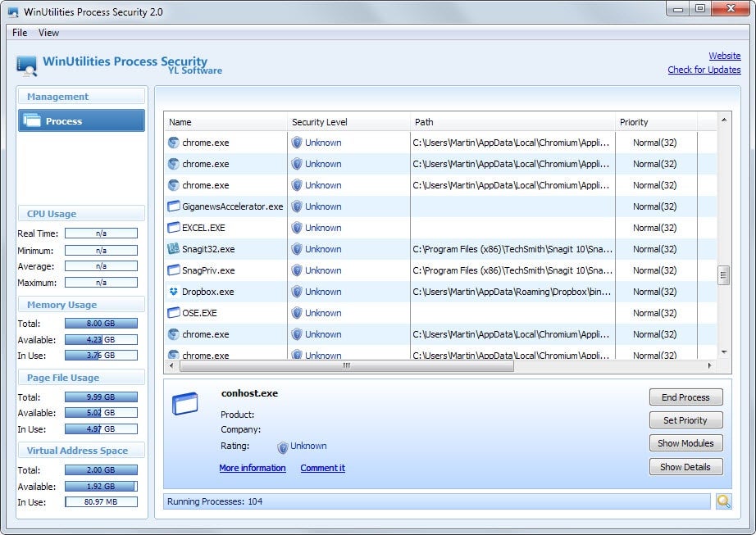756x535 pixels.
Task: Select the OSE.EXE process name
Action: pos(199,312)
